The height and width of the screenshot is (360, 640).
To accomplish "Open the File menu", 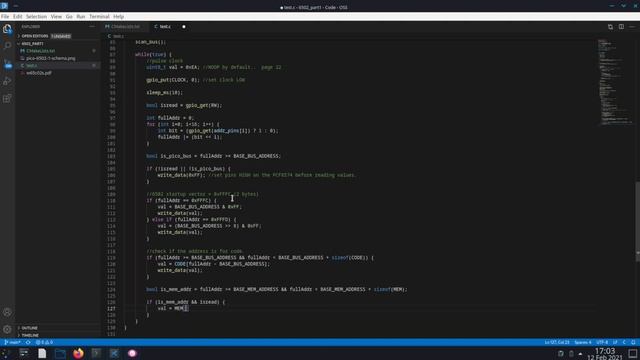I will pyautogui.click(x=5, y=17).
